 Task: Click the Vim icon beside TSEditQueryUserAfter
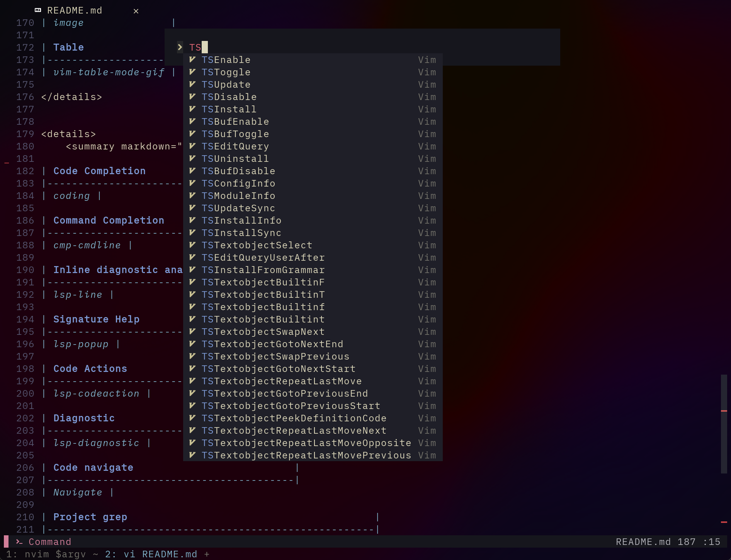192,257
